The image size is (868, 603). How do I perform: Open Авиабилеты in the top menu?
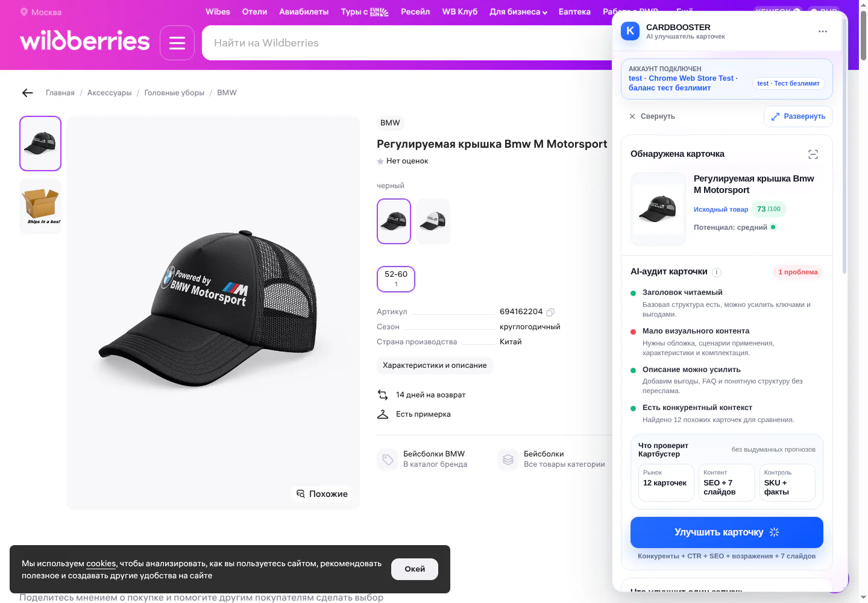coord(304,12)
